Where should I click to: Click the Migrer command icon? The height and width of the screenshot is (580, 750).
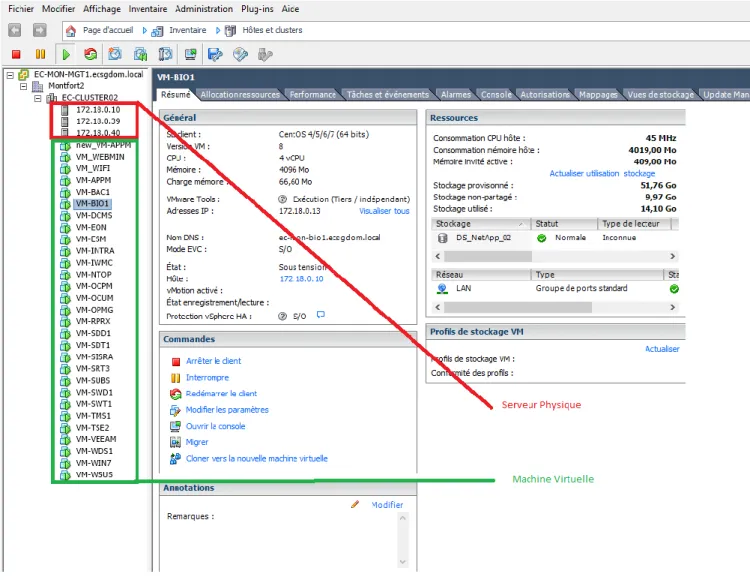click(176, 442)
